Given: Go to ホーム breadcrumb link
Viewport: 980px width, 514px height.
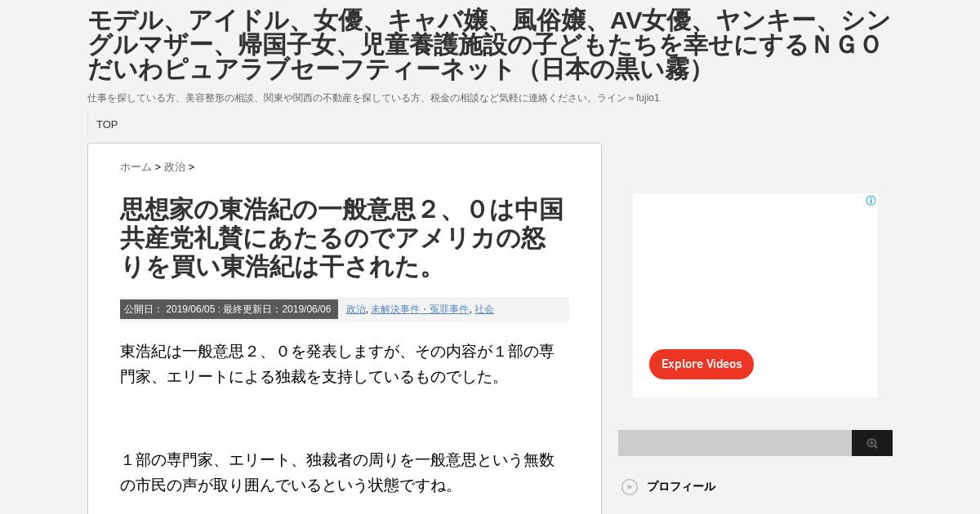Looking at the screenshot, I should 136,167.
